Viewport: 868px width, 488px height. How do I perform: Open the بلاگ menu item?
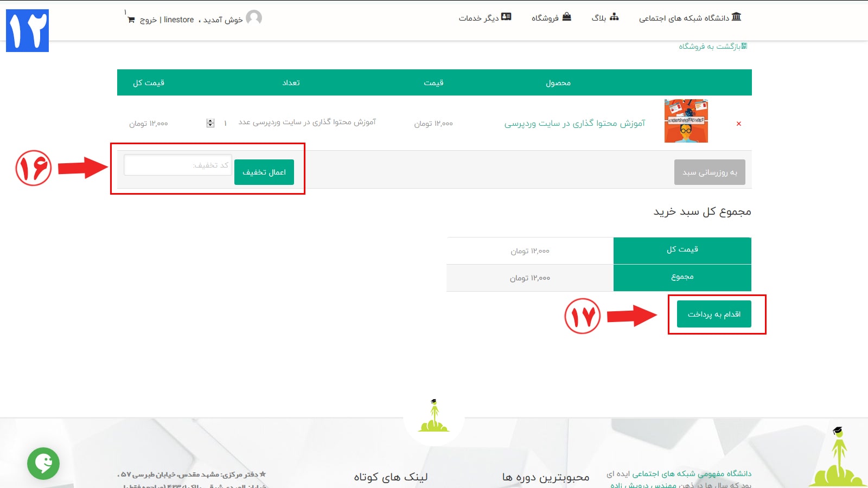click(x=599, y=18)
